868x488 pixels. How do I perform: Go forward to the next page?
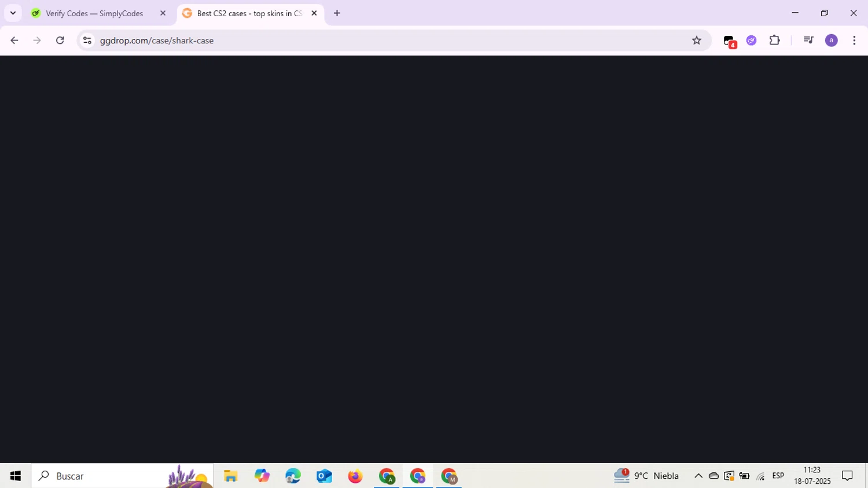click(37, 41)
